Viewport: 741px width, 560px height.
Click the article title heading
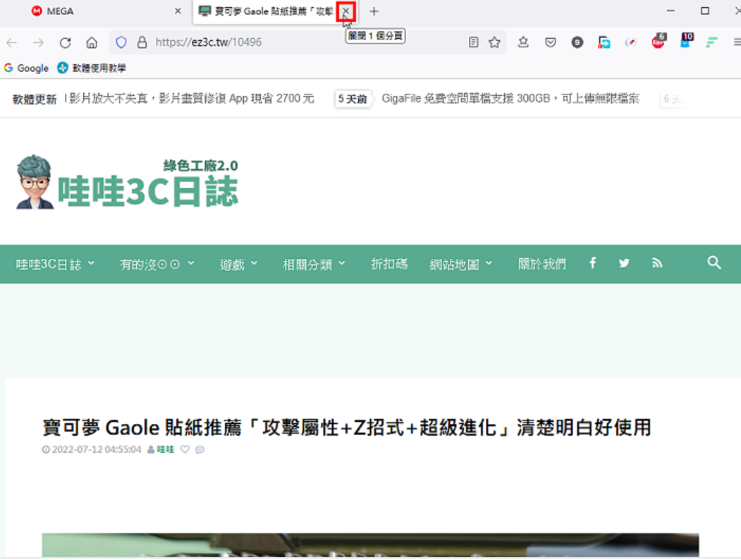347,427
